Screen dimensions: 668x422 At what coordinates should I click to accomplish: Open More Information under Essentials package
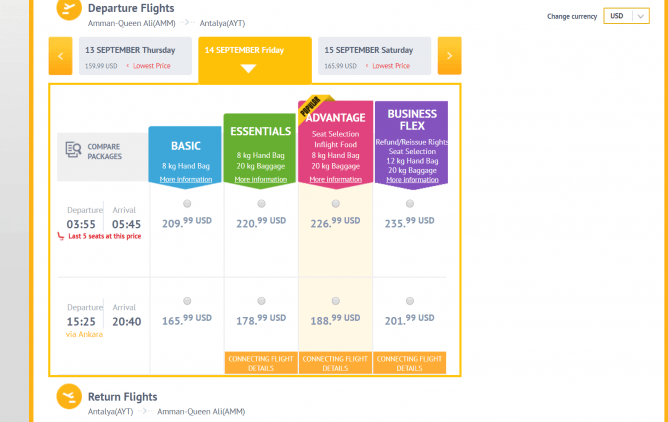[260, 180]
